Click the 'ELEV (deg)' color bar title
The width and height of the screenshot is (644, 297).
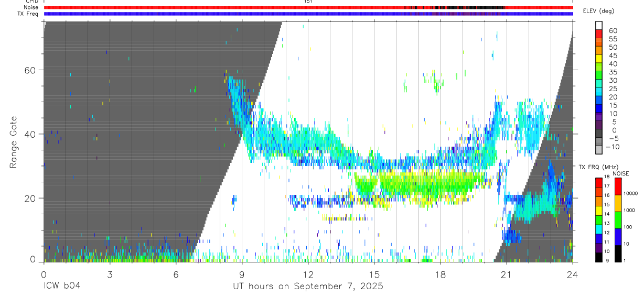(x=598, y=11)
